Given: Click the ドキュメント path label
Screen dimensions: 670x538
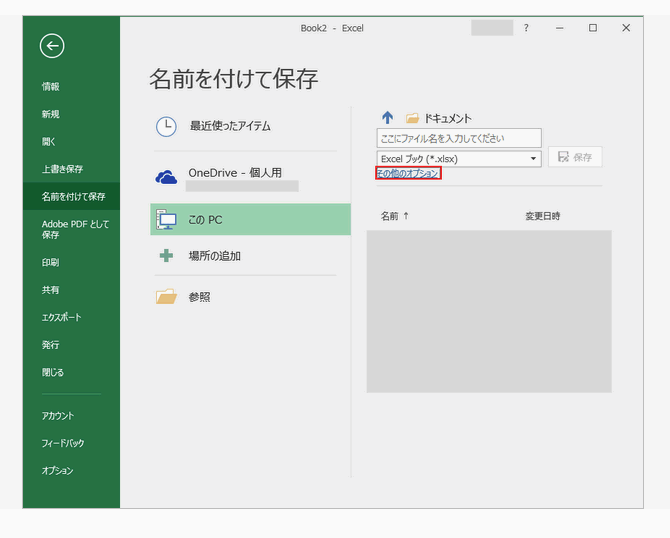Looking at the screenshot, I should [x=448, y=118].
